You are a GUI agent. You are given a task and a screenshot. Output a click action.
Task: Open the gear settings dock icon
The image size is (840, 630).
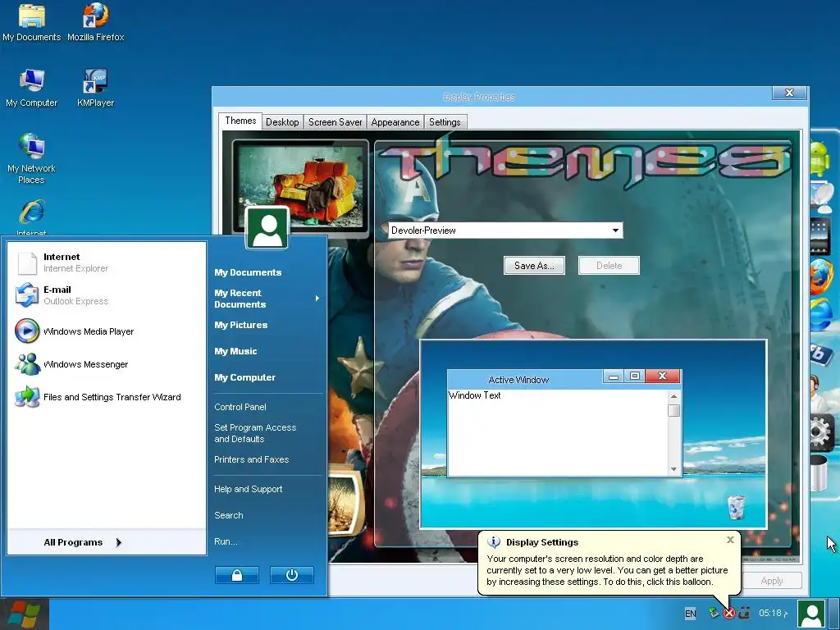coord(822,431)
